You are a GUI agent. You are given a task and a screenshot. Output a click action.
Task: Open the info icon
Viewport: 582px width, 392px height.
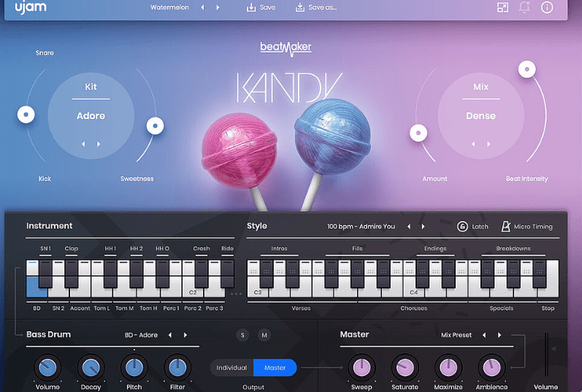547,7
